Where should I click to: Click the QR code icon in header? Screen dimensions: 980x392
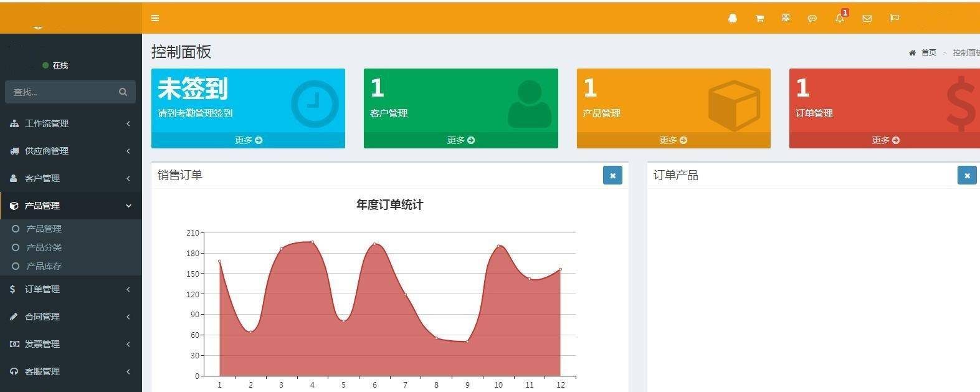pyautogui.click(x=786, y=18)
